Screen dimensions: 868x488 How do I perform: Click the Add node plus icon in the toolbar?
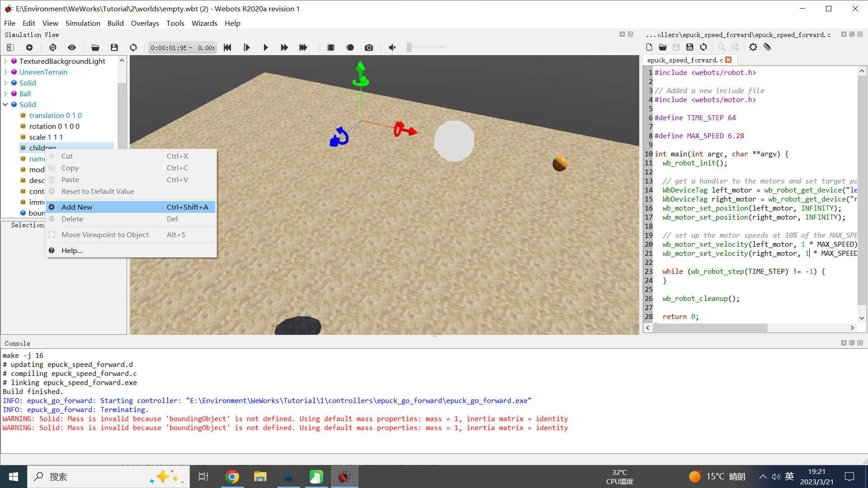click(x=29, y=47)
